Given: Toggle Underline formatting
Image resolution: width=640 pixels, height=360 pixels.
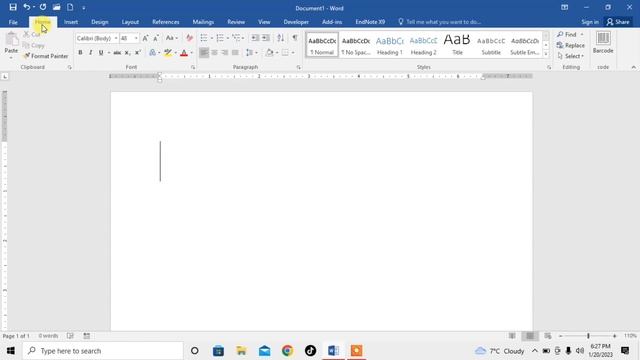Looking at the screenshot, I should 101,52.
